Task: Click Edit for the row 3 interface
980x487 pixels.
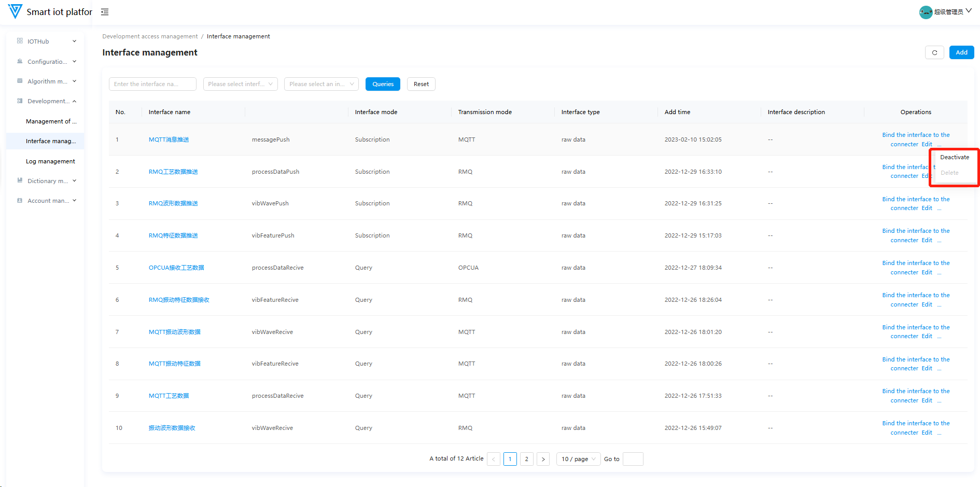Action: coord(927,208)
